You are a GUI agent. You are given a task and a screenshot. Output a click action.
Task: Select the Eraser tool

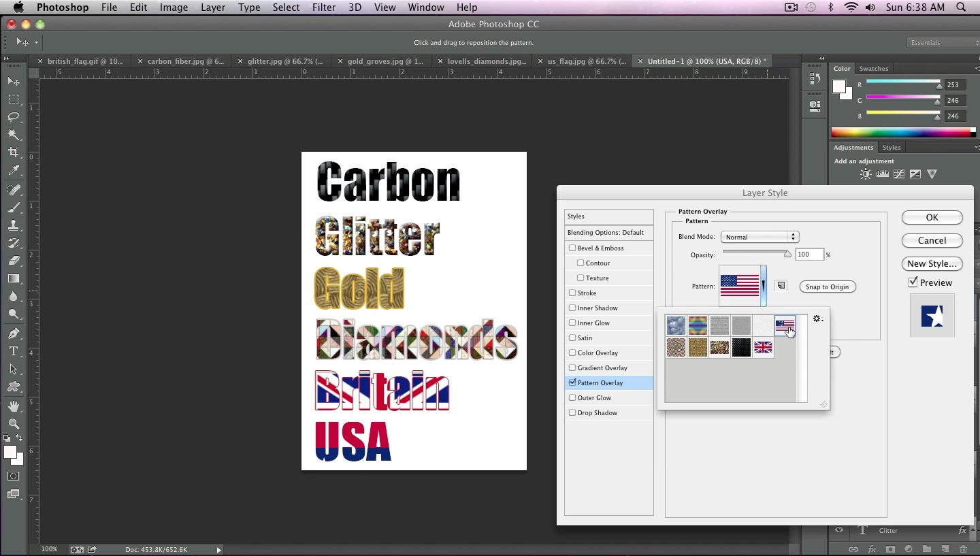pyautogui.click(x=14, y=261)
